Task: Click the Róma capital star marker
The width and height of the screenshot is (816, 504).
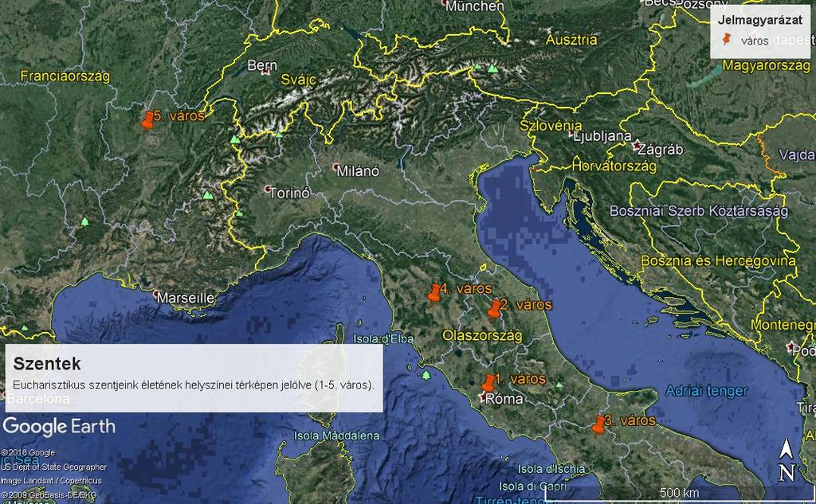Action: [483, 397]
